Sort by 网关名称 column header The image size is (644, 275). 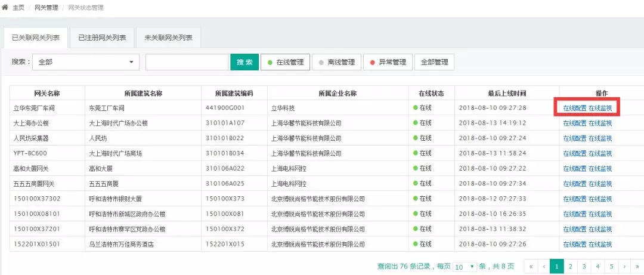point(47,93)
